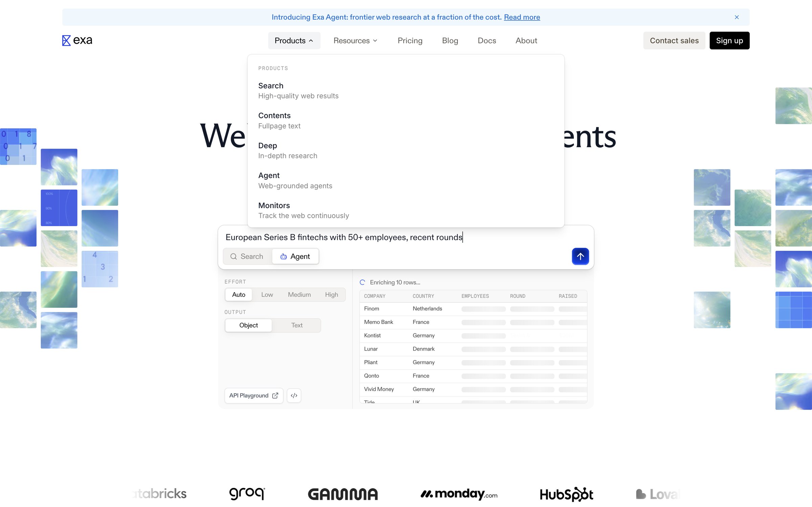Image resolution: width=812 pixels, height=507 pixels.
Task: Open Docs from navigation
Action: click(x=487, y=41)
